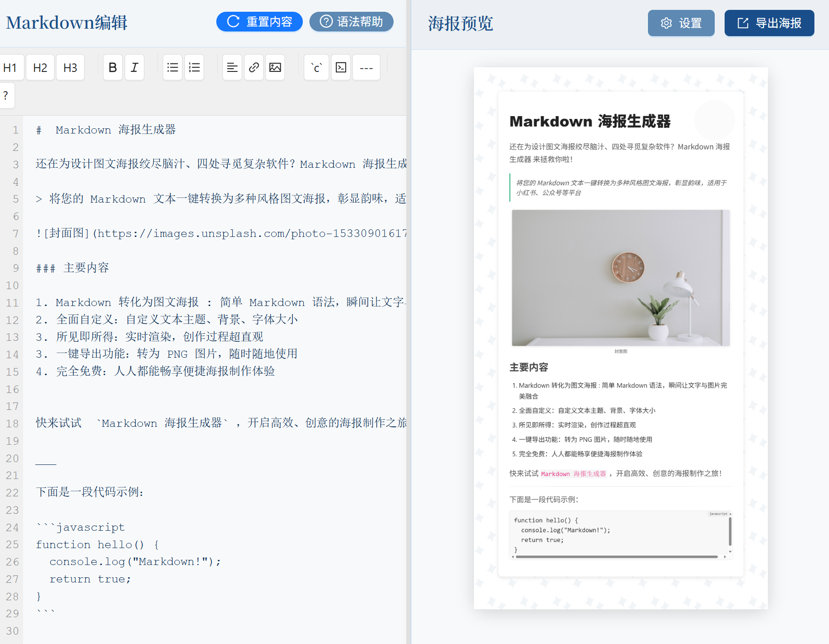Click preview list item 全面自定义
Viewport: 829px width, 644px height.
(587, 410)
